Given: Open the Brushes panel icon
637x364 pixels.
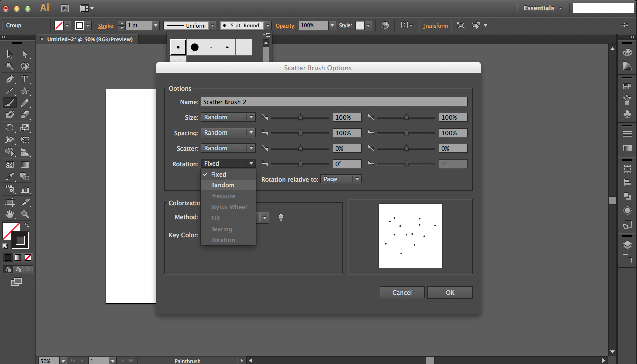Looking at the screenshot, I should tap(627, 100).
